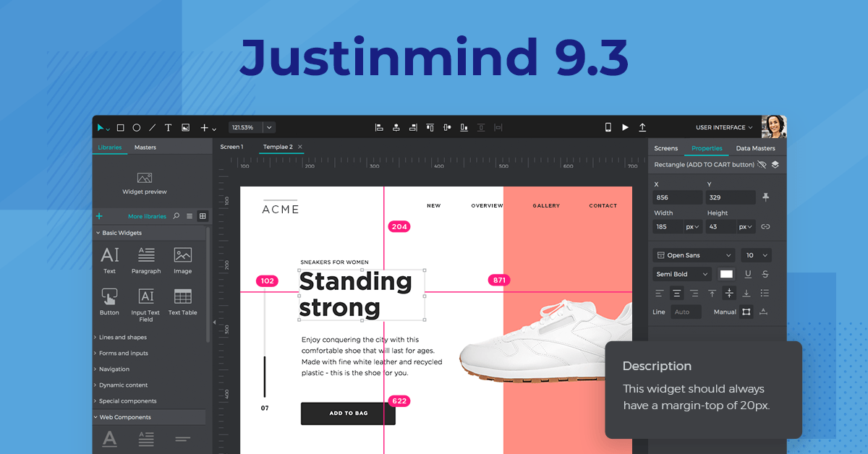Align selected elements to the top
The width and height of the screenshot is (868, 454).
pos(430,127)
